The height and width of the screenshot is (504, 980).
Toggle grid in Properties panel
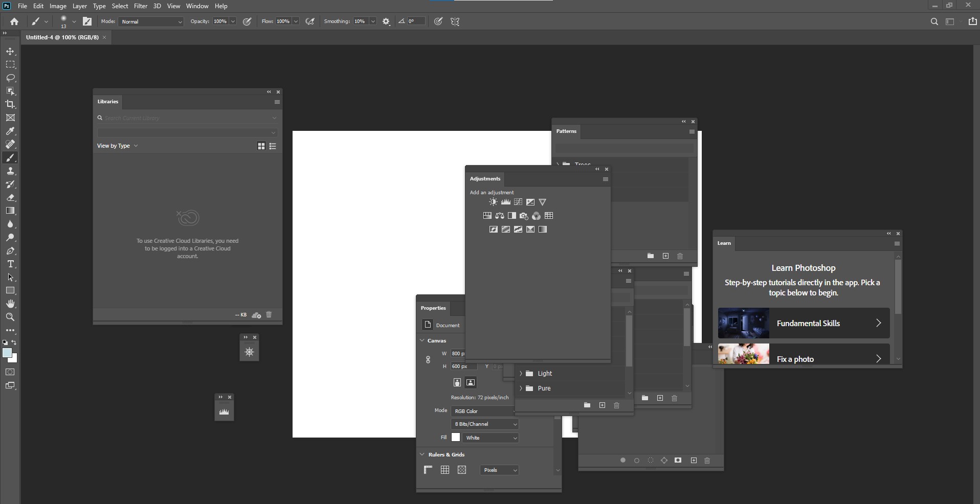(445, 470)
